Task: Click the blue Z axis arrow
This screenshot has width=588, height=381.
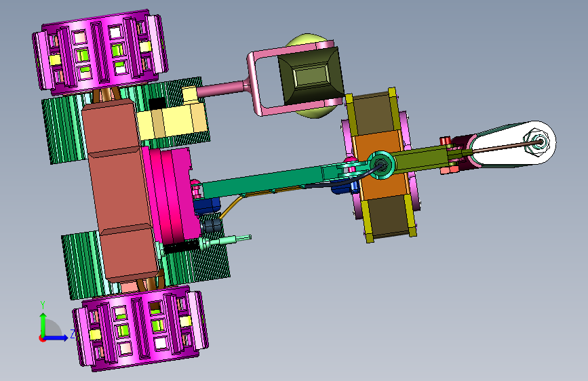Action: pyautogui.click(x=56, y=338)
